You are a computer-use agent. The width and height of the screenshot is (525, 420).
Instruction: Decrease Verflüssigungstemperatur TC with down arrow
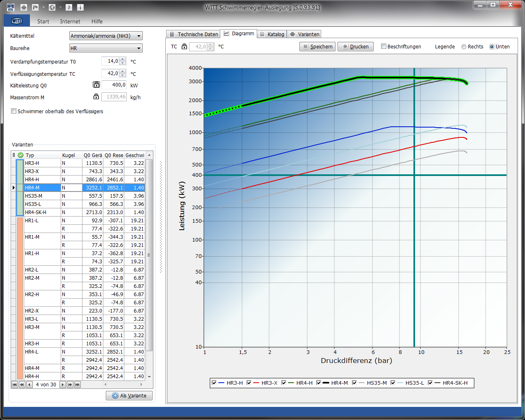pyautogui.click(x=123, y=75)
